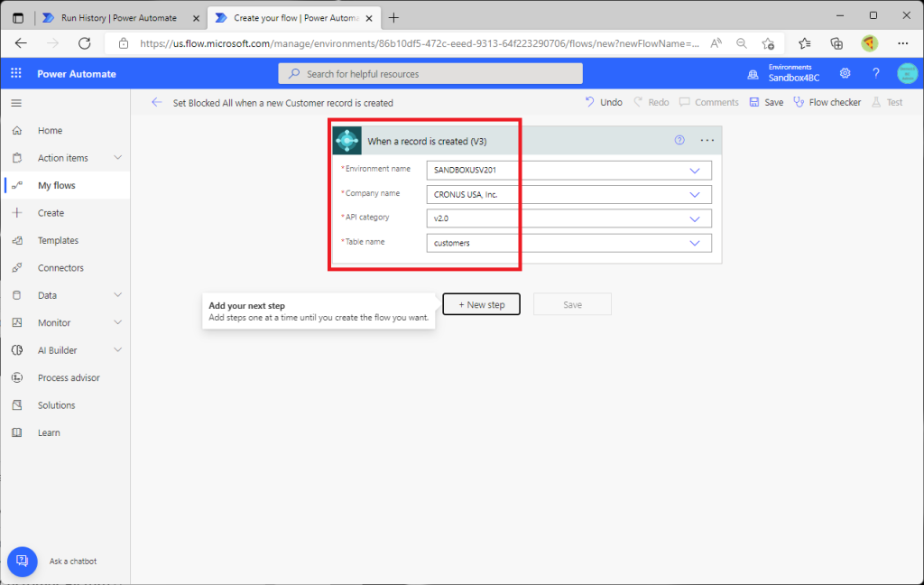Image resolution: width=924 pixels, height=585 pixels.
Task: Open Comments pane
Action: pyautogui.click(x=709, y=102)
